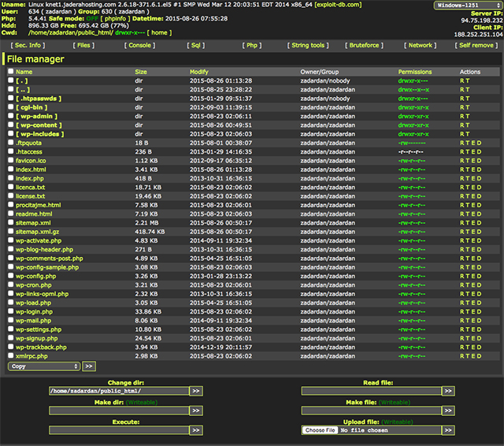This screenshot has height=446, width=504.
Task: Submit the Change dir path arrow button
Action: pyautogui.click(x=196, y=390)
